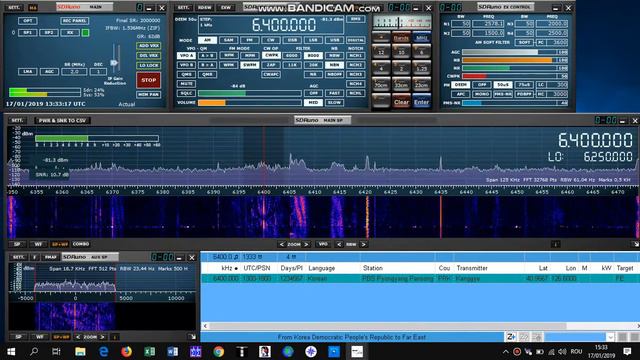Toggle LO LOCK in Main window
640x360 pixels.
[149, 65]
